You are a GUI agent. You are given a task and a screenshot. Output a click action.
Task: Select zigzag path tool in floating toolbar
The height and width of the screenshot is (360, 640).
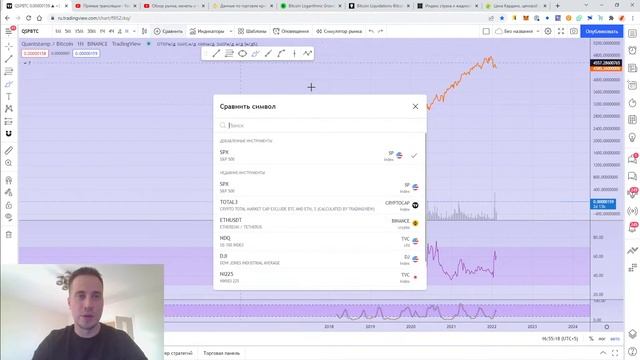pos(307,53)
